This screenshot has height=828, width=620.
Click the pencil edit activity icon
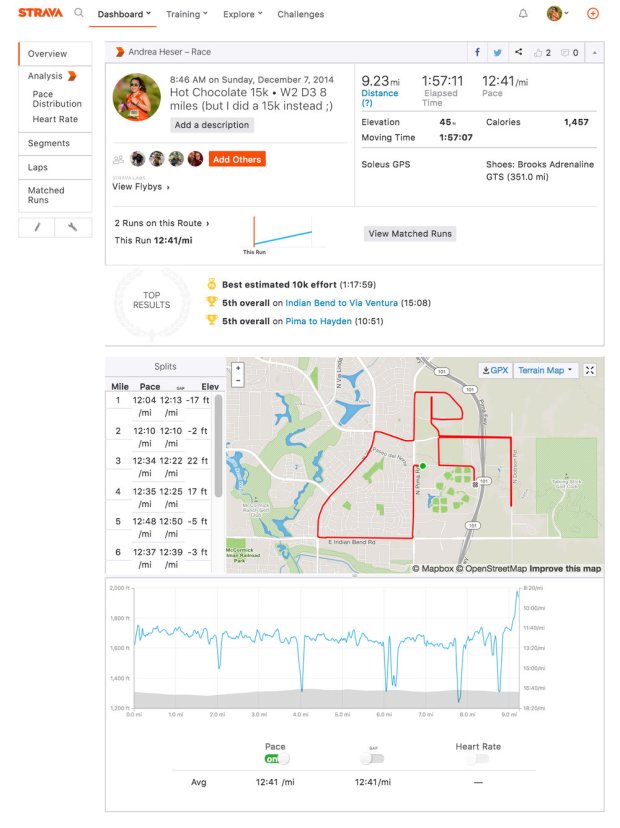pos(37,227)
